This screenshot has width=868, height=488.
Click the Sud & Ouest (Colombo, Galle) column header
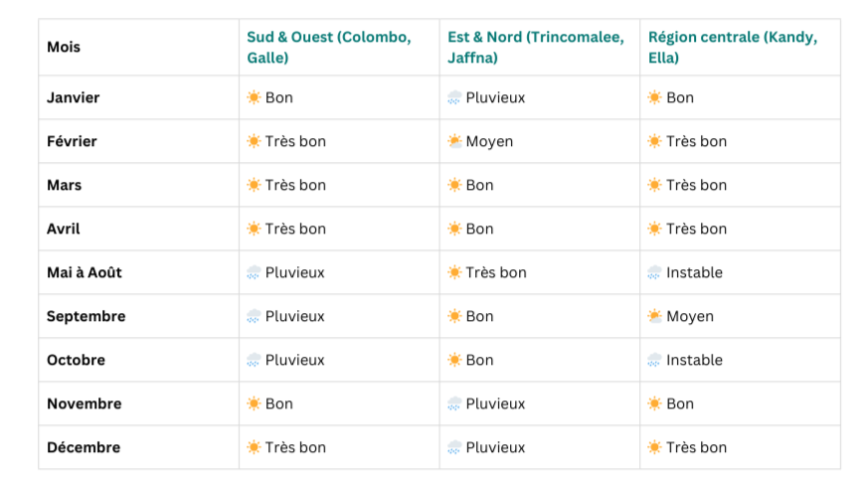point(329,47)
